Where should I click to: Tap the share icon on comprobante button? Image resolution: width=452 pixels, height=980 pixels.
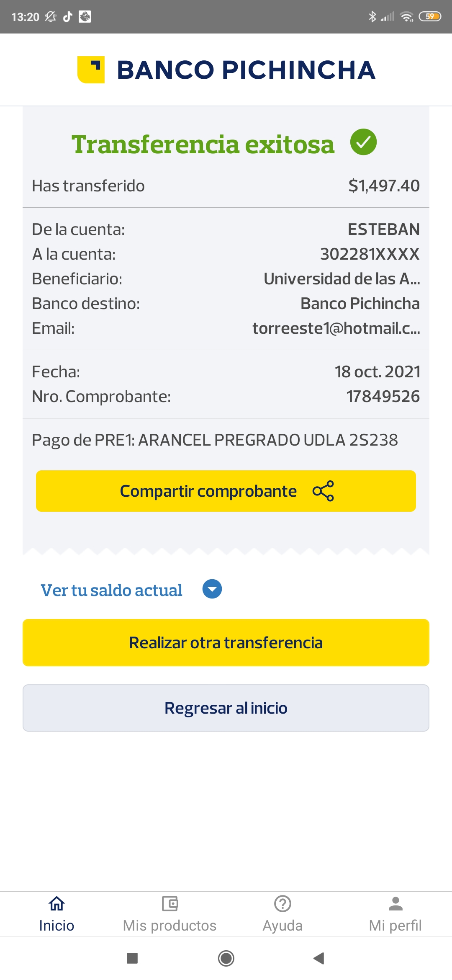point(323,491)
